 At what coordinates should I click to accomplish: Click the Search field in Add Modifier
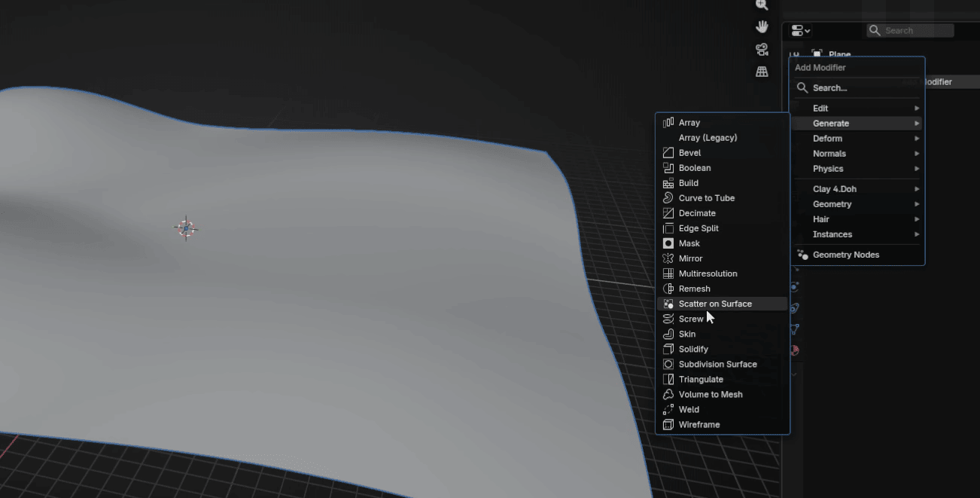click(857, 88)
